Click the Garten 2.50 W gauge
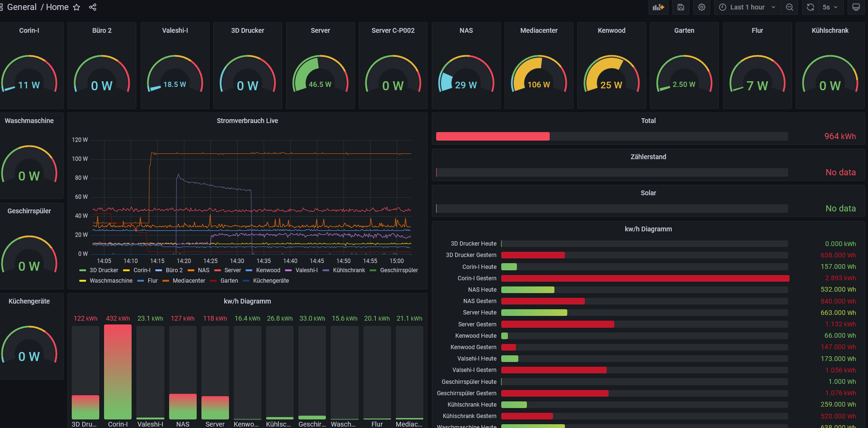 click(684, 74)
